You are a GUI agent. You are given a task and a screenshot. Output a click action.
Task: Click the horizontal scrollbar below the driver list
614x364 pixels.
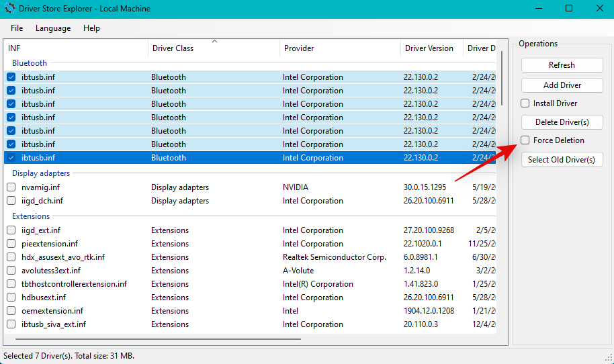pyautogui.click(x=158, y=339)
